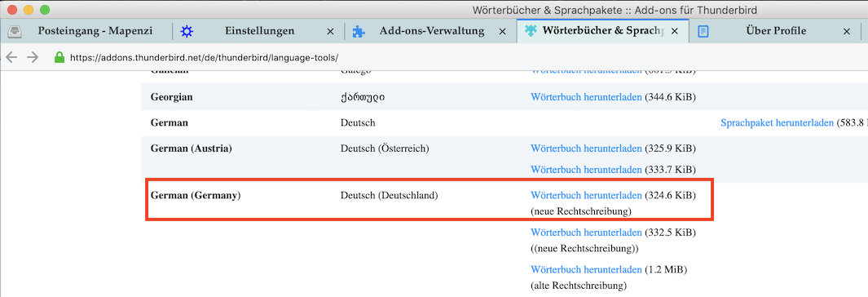This screenshot has width=868, height=297.
Task: Switch to the Über Profile tab
Action: 775,31
